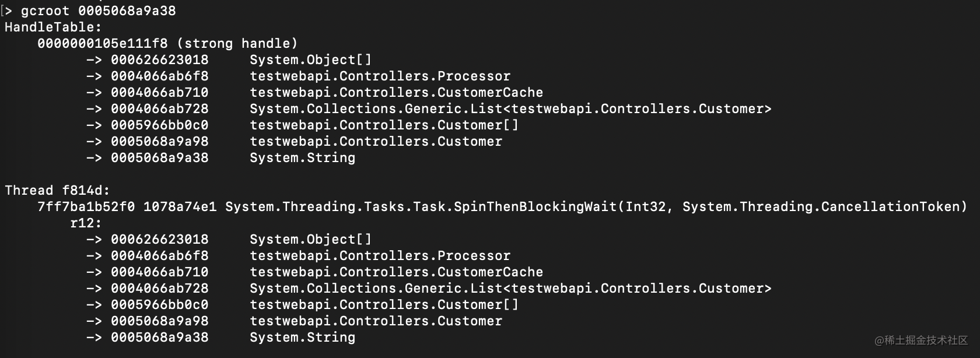The image size is (980, 358).
Task: Click the gcroot command line at the prompt
Action: 98,11
